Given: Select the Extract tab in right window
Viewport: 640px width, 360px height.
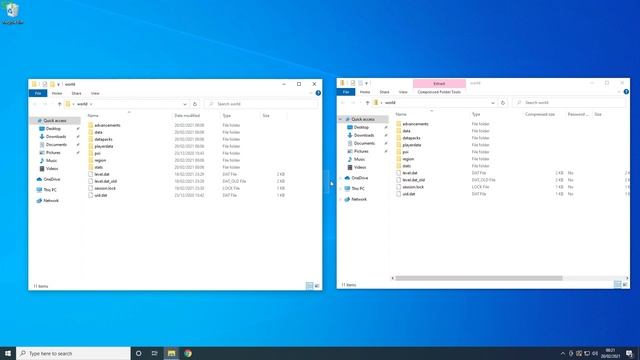Looking at the screenshot, I should click(439, 83).
